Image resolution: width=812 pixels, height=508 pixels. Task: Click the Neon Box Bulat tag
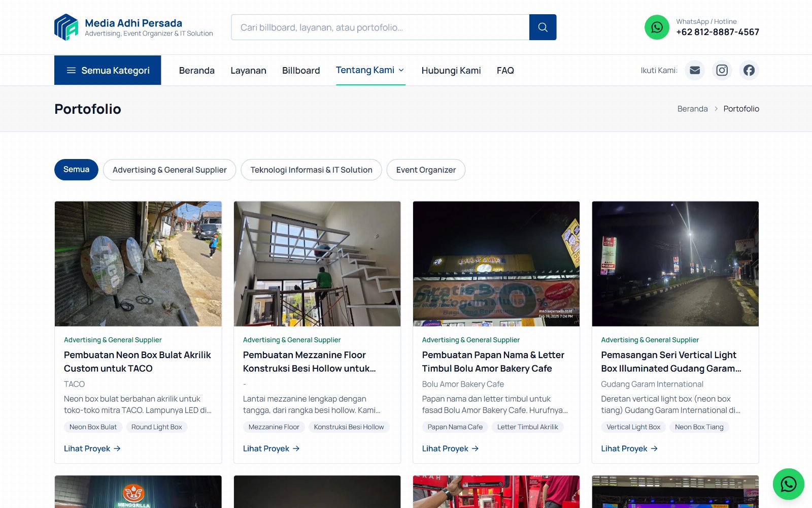click(93, 427)
